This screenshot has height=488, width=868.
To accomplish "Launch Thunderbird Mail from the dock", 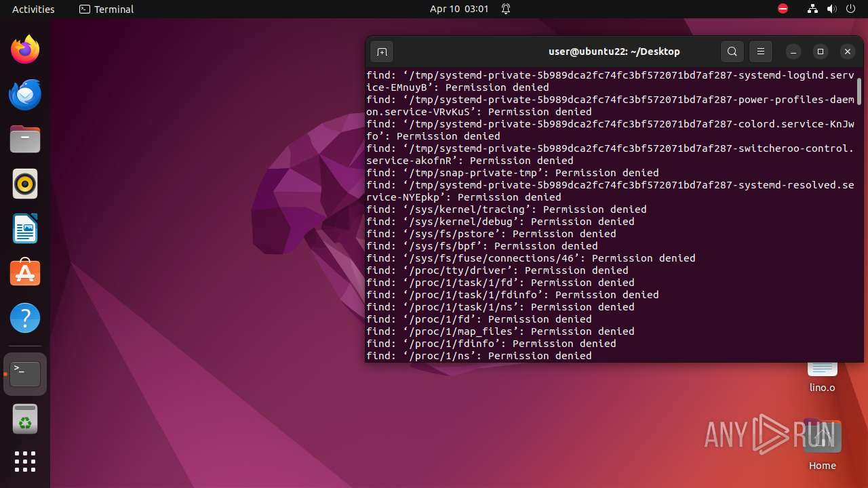I will point(25,94).
